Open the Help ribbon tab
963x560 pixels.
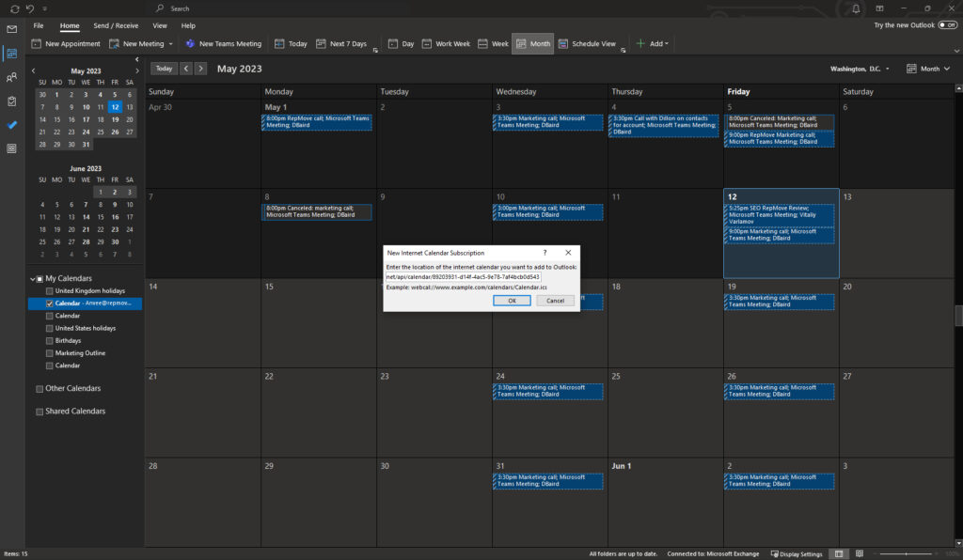pos(188,25)
